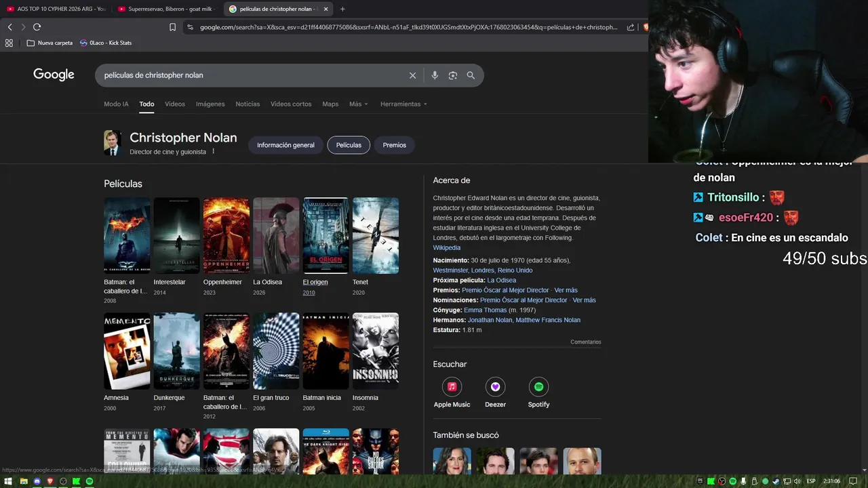Open the three-dot menu beside Director de cine
The image size is (868, 488).
pyautogui.click(x=213, y=151)
